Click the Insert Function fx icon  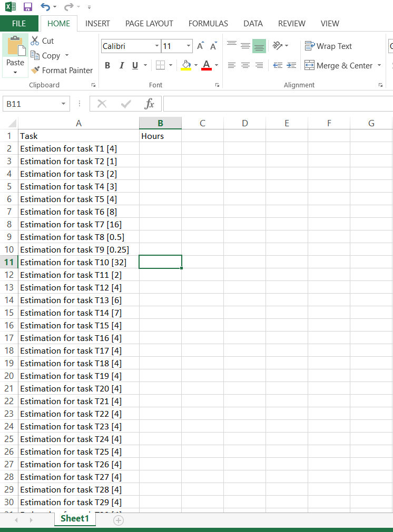[150, 104]
